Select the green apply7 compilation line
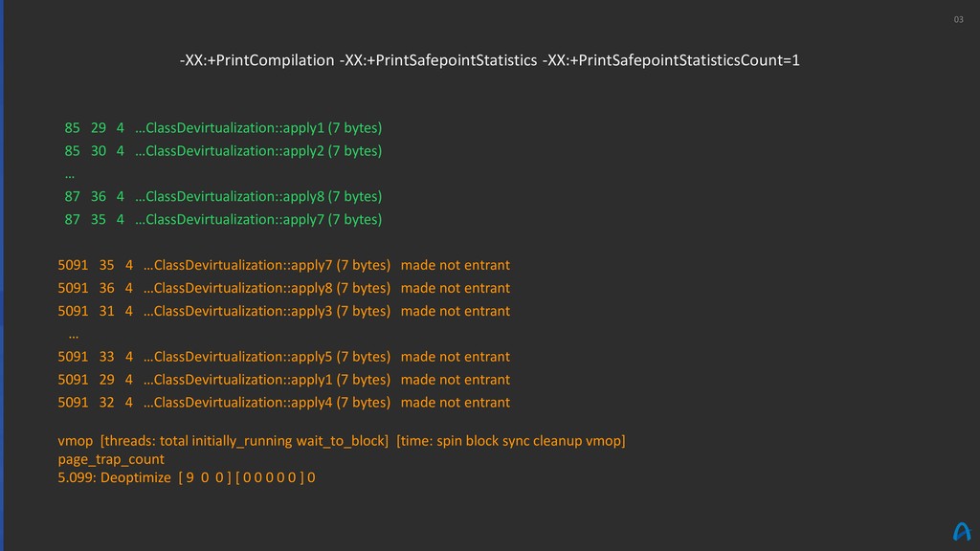This screenshot has width=980, height=551. pyautogui.click(x=223, y=220)
